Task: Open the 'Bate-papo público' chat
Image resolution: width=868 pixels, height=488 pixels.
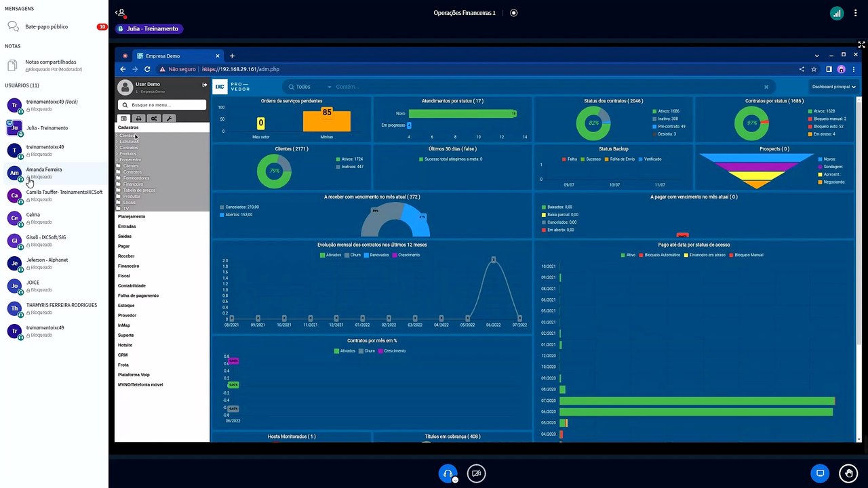Action: [46, 26]
